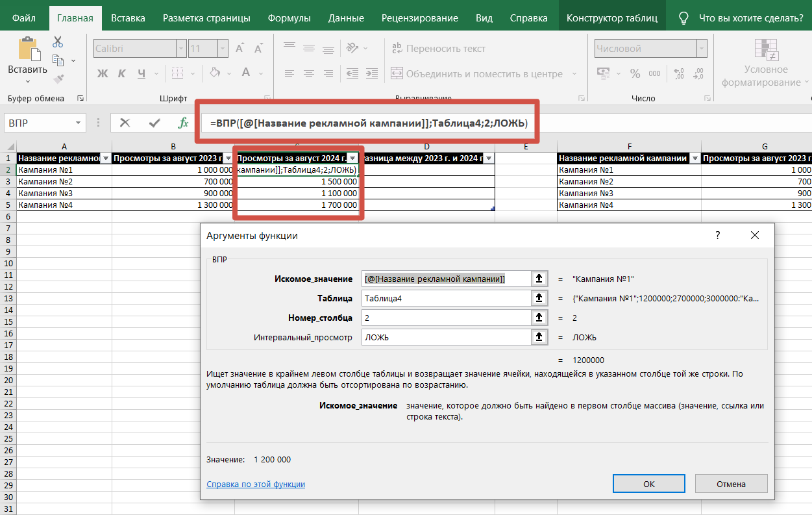Click the Cut scissors icon

pyautogui.click(x=58, y=42)
